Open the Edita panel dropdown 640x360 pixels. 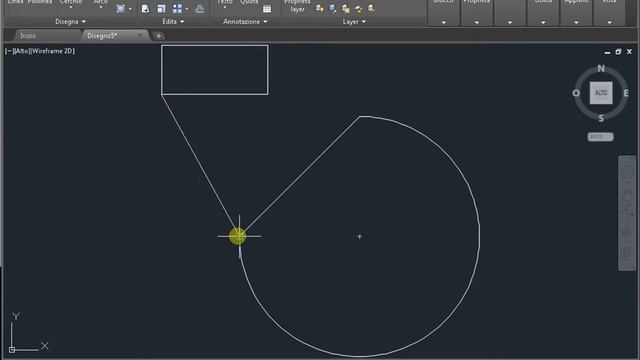[173, 22]
